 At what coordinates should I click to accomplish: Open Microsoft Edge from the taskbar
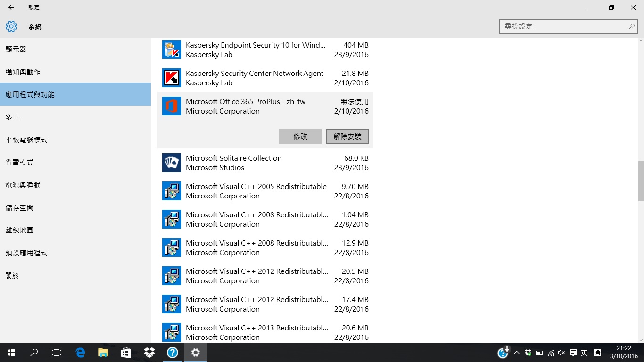click(80, 353)
